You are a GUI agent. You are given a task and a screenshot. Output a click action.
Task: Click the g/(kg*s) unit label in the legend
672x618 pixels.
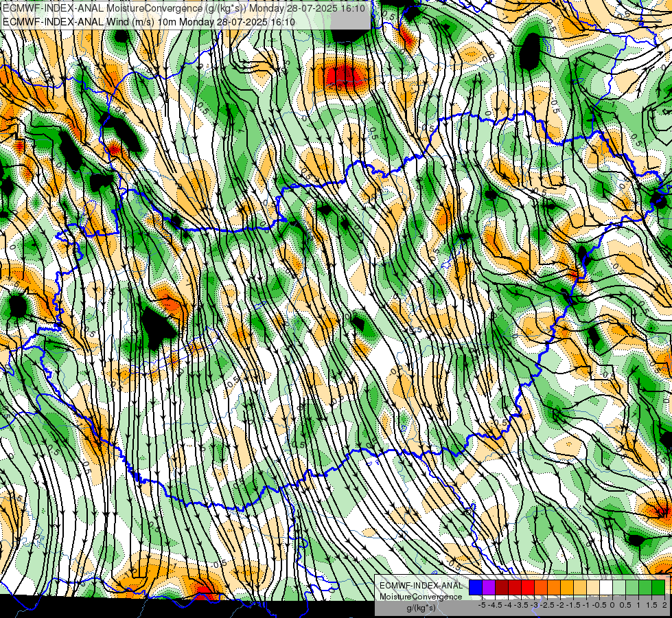(421, 608)
